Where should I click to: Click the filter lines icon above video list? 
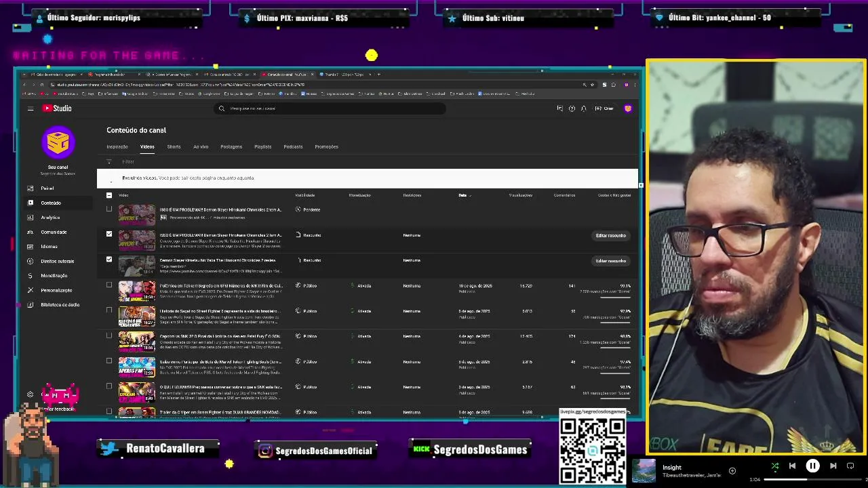coord(109,162)
